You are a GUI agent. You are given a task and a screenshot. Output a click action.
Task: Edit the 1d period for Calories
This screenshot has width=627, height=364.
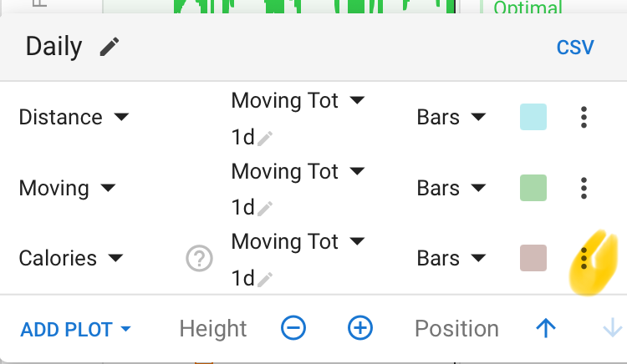click(265, 280)
